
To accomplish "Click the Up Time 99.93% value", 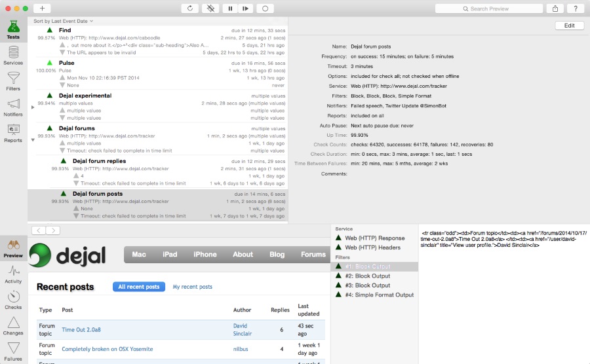I will 359,135.
